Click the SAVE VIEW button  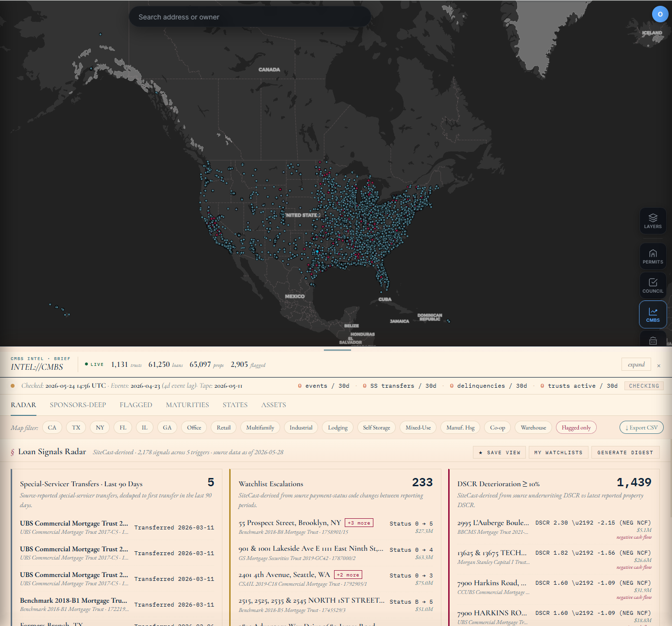[500, 452]
